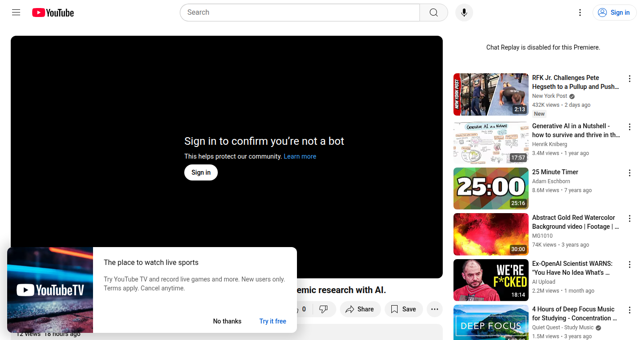Click Quiet Quest verified checkmark
The width and height of the screenshot is (644, 340).
tap(598, 328)
